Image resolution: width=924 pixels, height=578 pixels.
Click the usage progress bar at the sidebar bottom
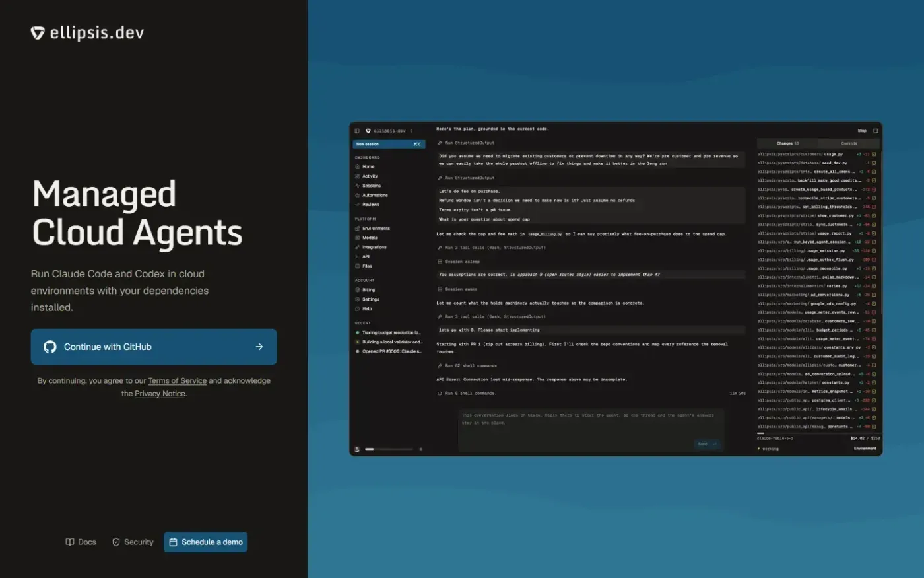click(389, 449)
